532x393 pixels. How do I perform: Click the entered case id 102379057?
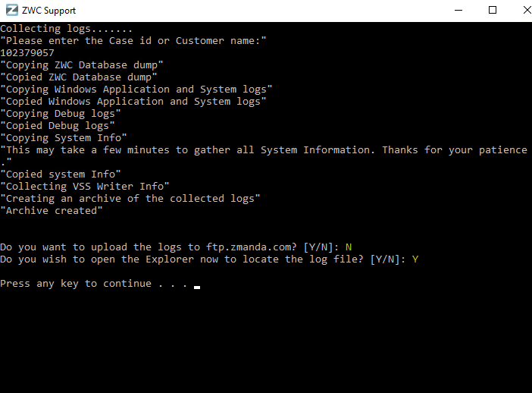(x=27, y=53)
